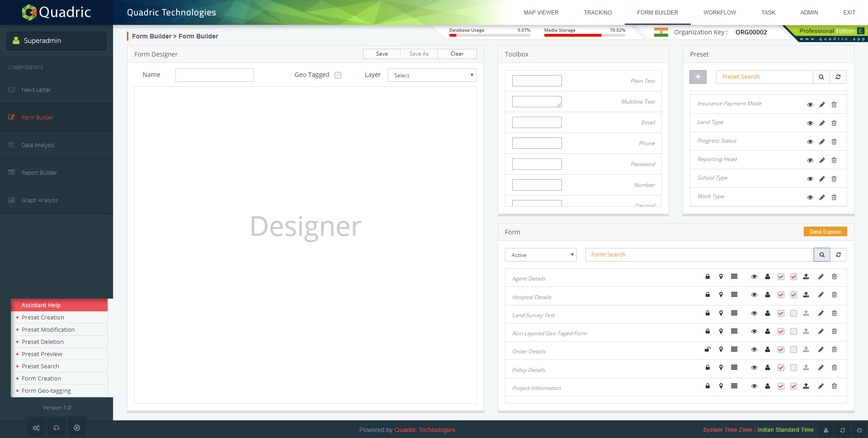Click the Form Search input field
868x438 pixels.
tap(699, 255)
